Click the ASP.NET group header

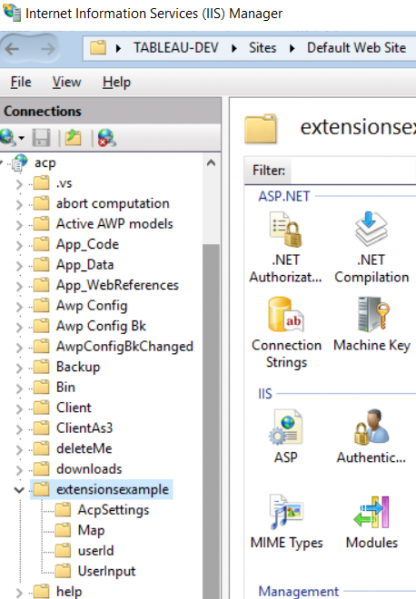coord(284,196)
